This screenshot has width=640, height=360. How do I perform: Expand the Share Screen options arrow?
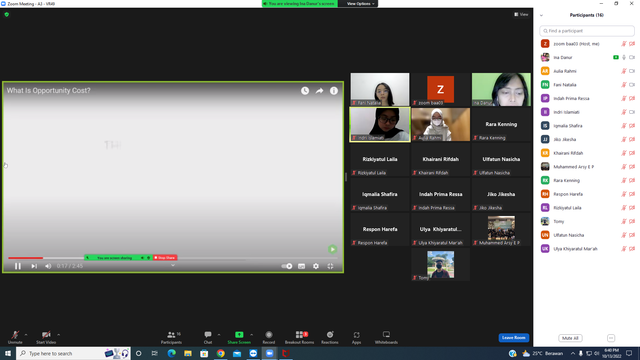[x=251, y=335]
